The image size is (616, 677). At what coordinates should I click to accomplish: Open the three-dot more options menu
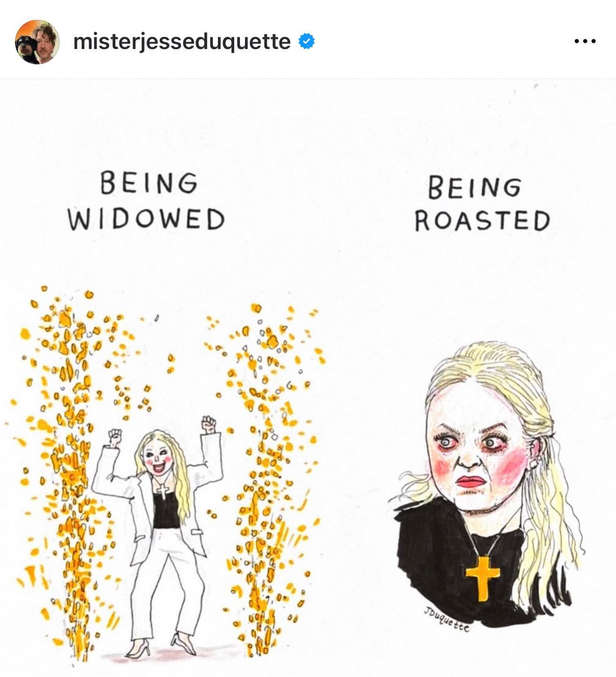pyautogui.click(x=585, y=42)
